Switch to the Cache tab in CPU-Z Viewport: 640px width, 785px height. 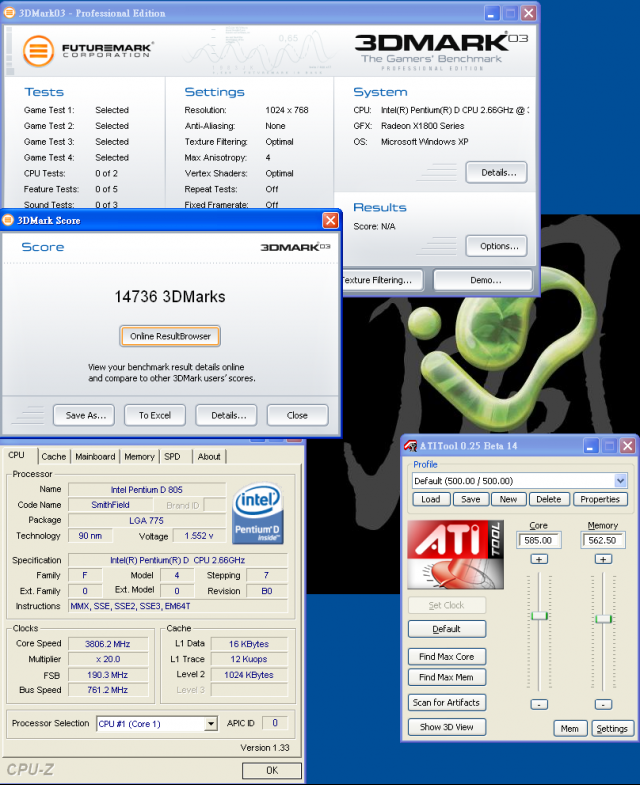click(x=54, y=457)
